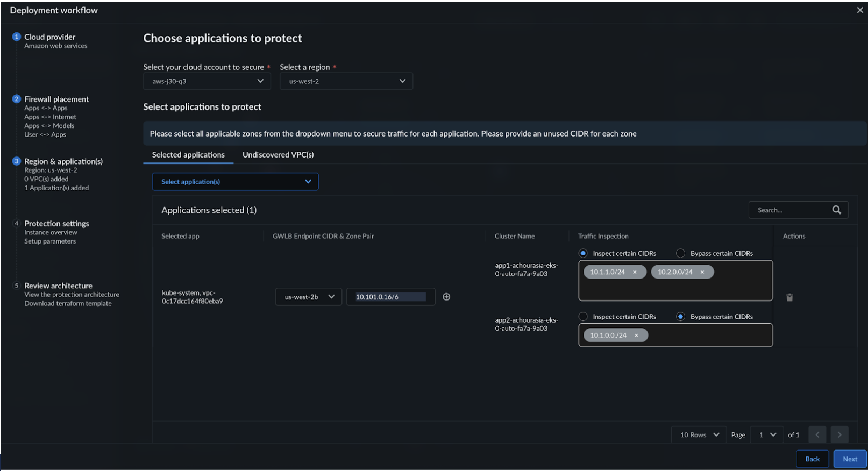Click the Back button
Image resolution: width=868 pixels, height=471 pixels.
point(812,459)
